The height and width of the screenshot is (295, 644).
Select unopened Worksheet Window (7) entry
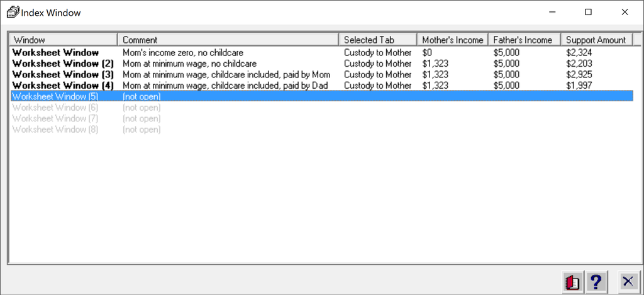point(55,118)
